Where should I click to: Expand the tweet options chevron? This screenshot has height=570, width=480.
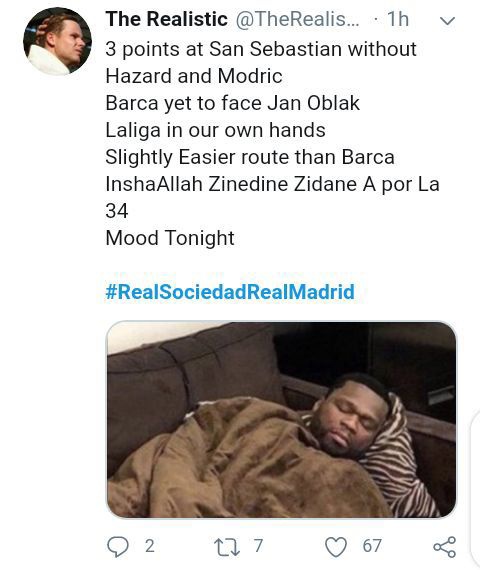(447, 20)
